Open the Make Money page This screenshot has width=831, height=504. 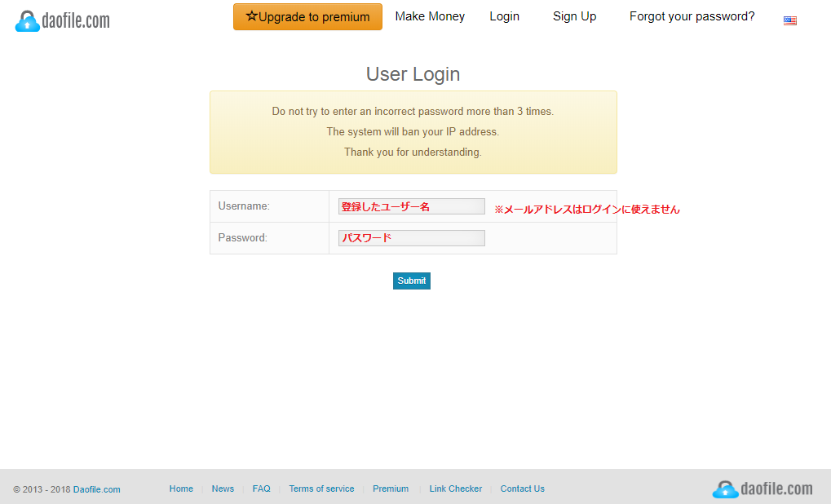[430, 16]
